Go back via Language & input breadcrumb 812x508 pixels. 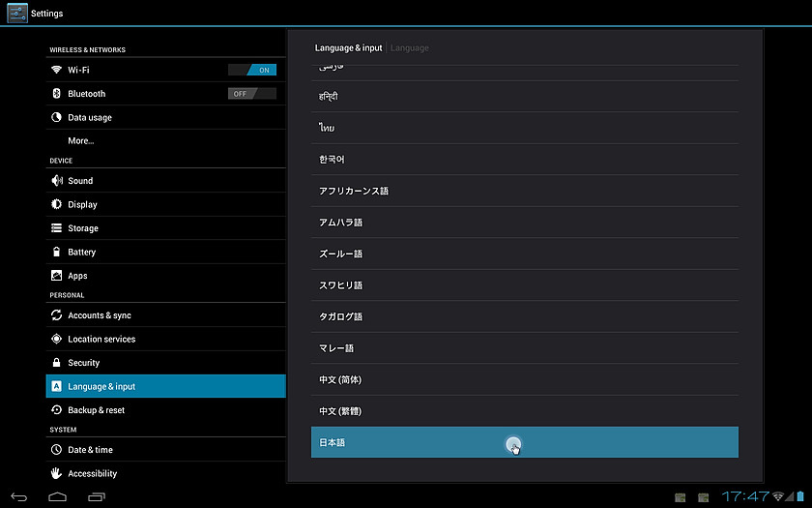(x=348, y=47)
